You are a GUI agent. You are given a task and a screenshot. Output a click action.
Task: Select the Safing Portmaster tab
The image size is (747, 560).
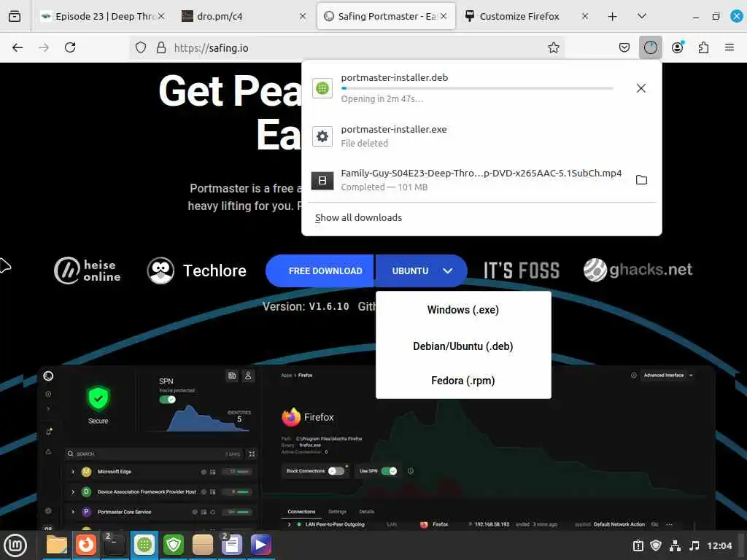[x=386, y=16]
